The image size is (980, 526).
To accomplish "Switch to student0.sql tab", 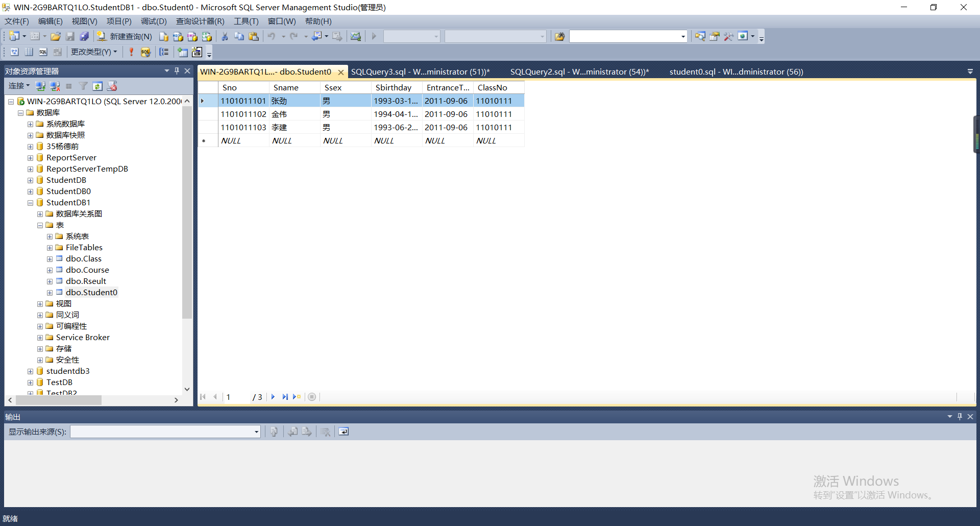I will click(x=736, y=71).
